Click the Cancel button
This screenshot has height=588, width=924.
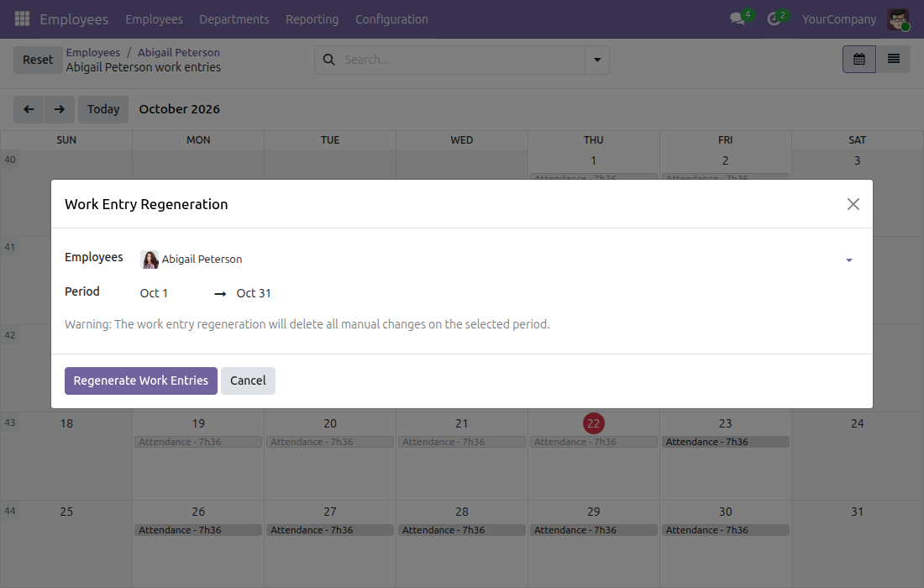(248, 381)
